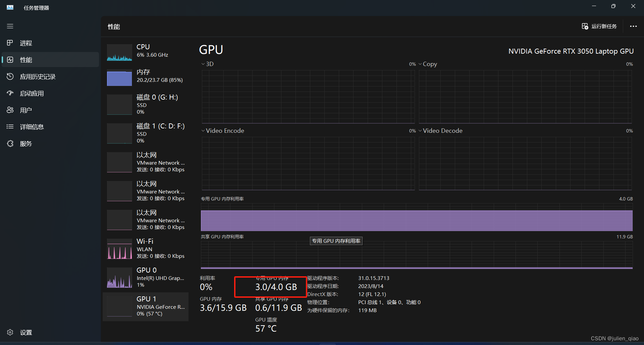Click driver date 2023/8/14
The height and width of the screenshot is (345, 644).
(x=371, y=286)
